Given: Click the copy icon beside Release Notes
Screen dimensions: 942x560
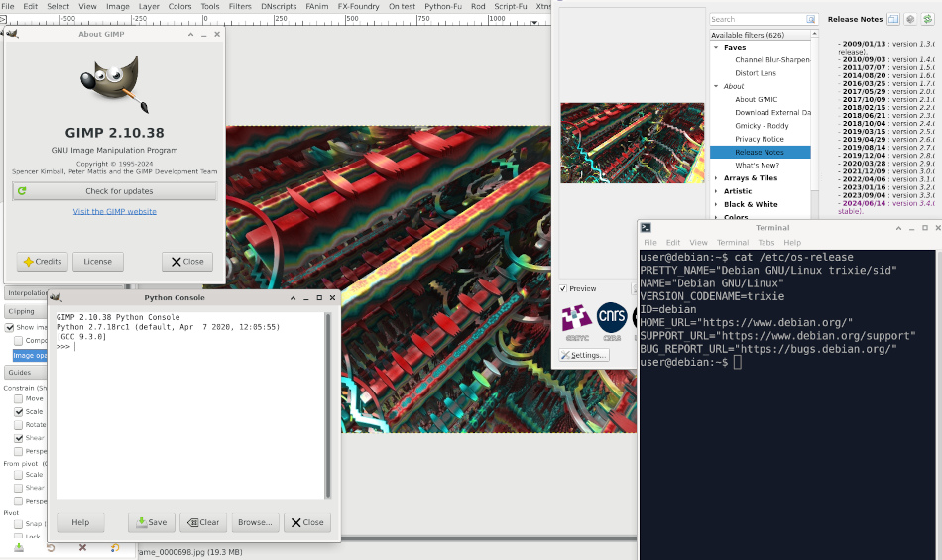Looking at the screenshot, I should pyautogui.click(x=893, y=19).
